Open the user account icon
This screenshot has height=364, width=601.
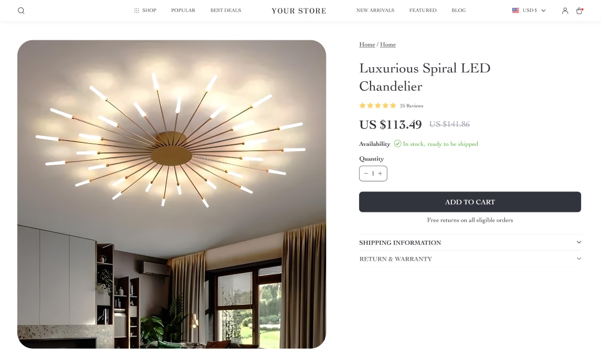(x=565, y=10)
